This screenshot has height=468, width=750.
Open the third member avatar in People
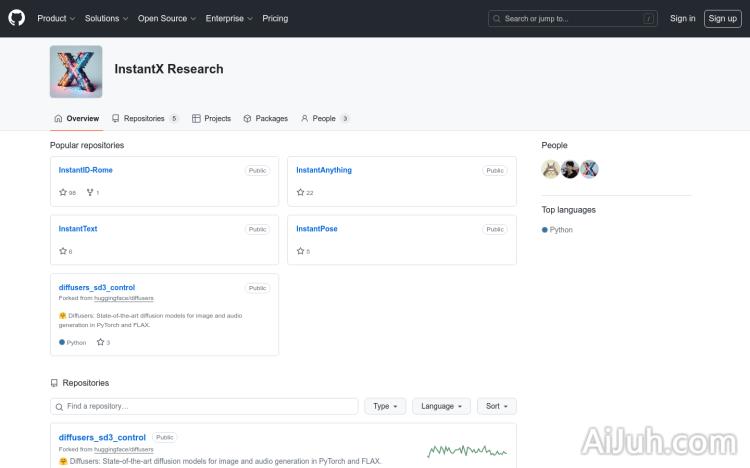click(x=590, y=169)
